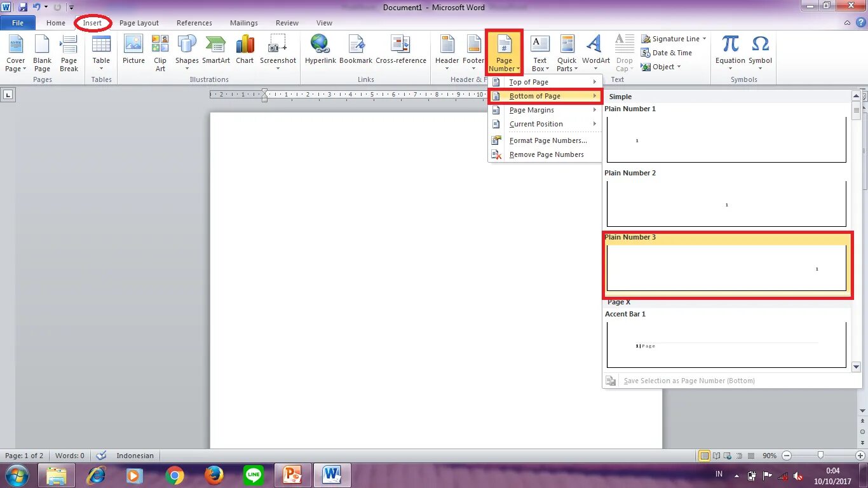Open the Undo history dropdown arrow

[x=46, y=7]
